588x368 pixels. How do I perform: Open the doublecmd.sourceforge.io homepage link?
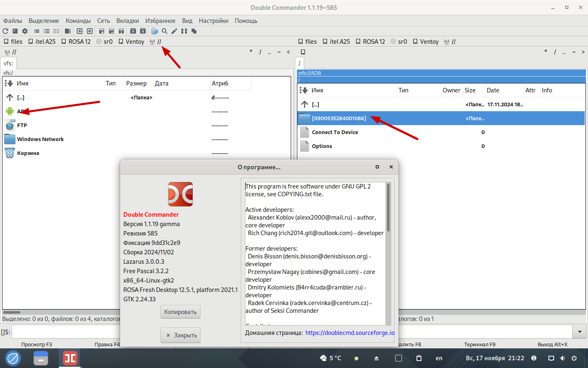(x=350, y=333)
